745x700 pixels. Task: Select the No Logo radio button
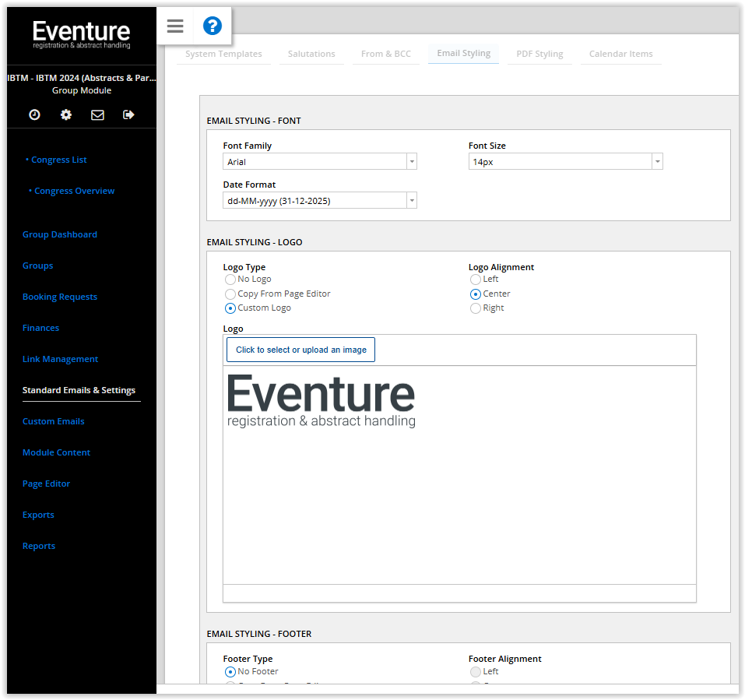coord(230,280)
